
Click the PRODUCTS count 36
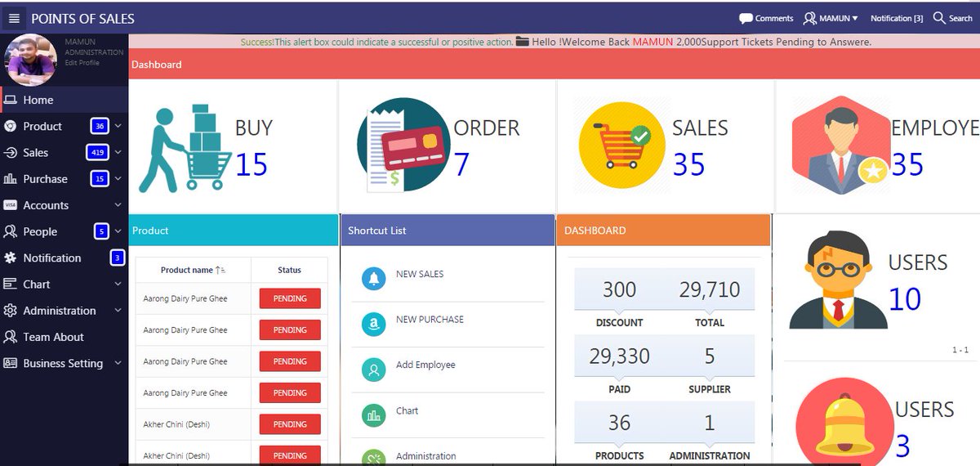click(619, 423)
